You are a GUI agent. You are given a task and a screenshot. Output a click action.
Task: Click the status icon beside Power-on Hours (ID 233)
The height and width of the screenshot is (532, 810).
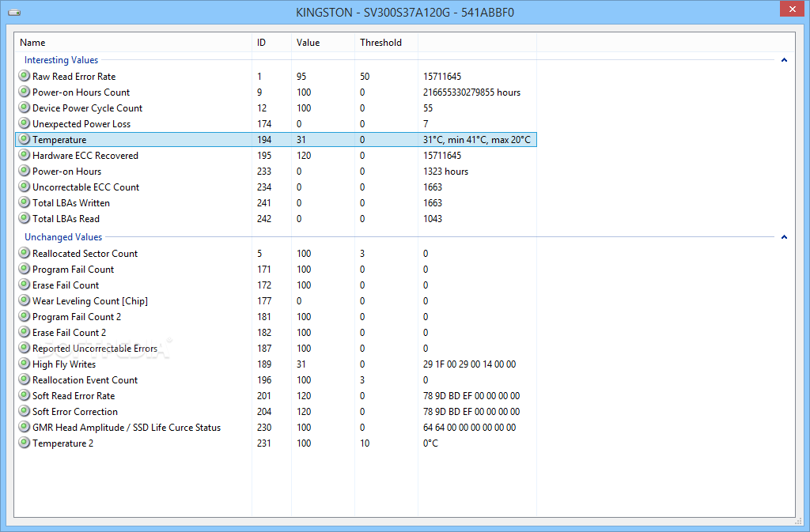pyautogui.click(x=25, y=171)
